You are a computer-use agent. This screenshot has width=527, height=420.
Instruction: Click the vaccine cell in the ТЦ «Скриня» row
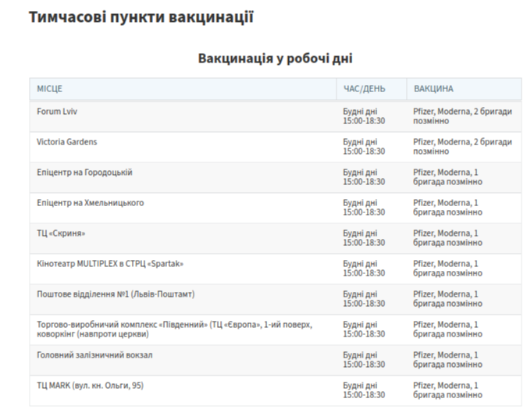pyautogui.click(x=464, y=238)
